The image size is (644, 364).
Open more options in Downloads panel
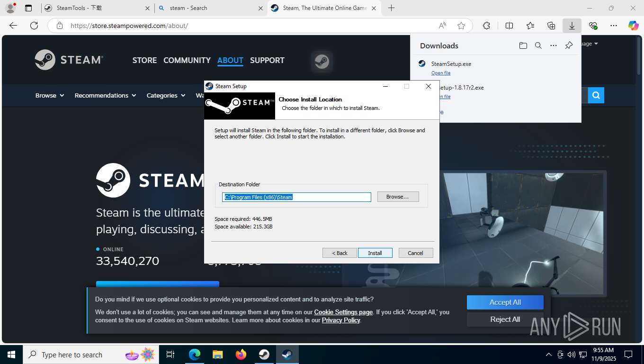click(554, 45)
